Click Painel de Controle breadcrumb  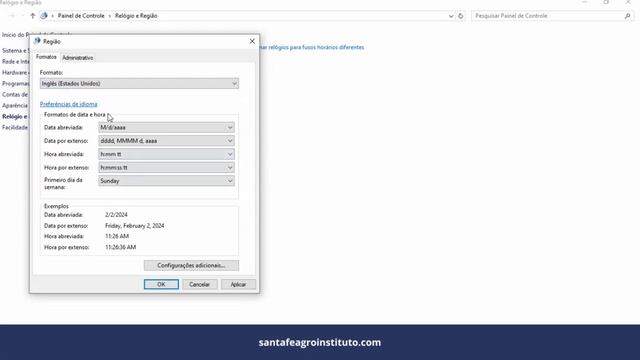(81, 16)
